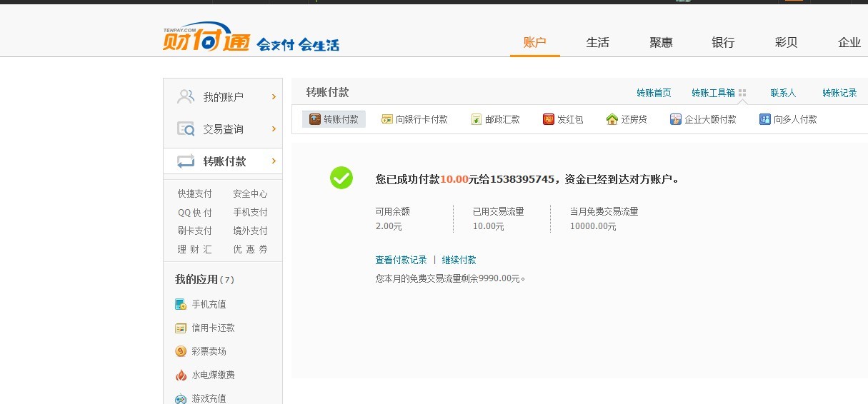Click the 10.00 payment amount text
The image size is (868, 404).
point(454,179)
